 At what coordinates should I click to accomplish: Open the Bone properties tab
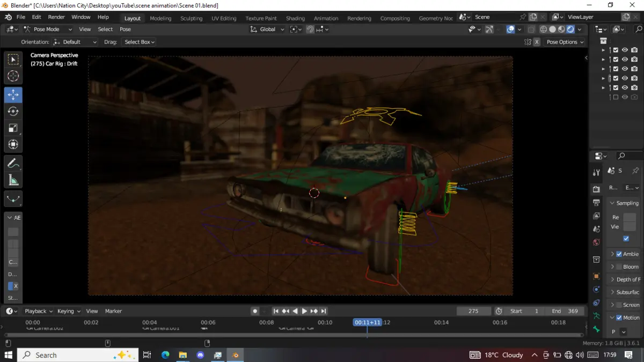click(x=596, y=329)
